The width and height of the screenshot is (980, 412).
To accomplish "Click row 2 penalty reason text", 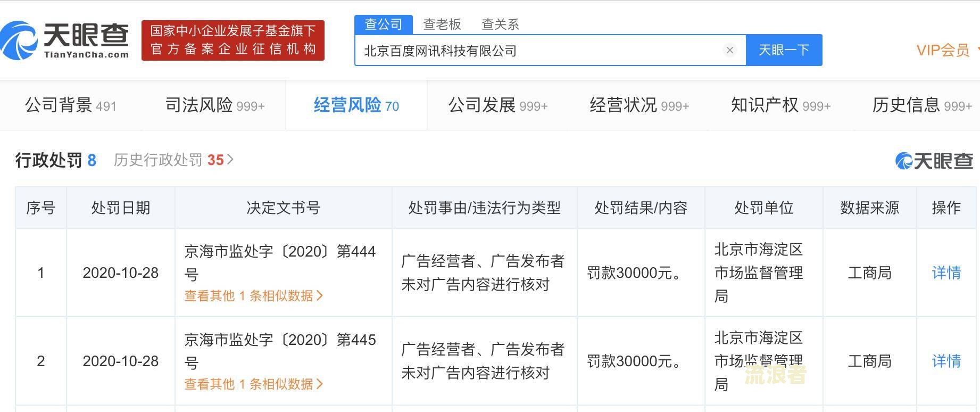I will coord(483,361).
